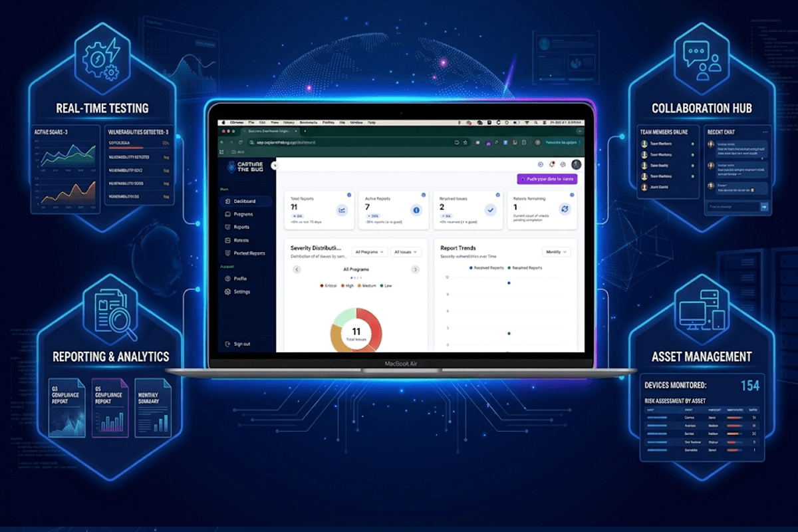Click the round icon left of the bell

click(540, 164)
